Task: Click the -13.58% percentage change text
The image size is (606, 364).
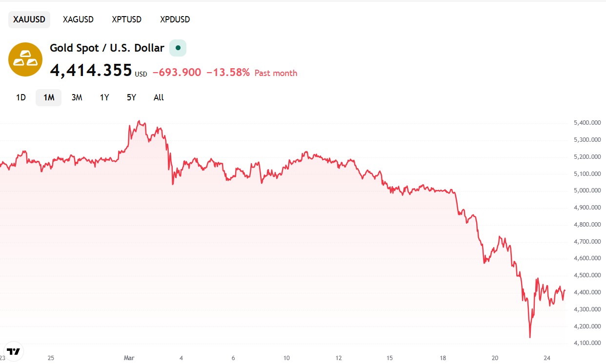Action: click(229, 72)
